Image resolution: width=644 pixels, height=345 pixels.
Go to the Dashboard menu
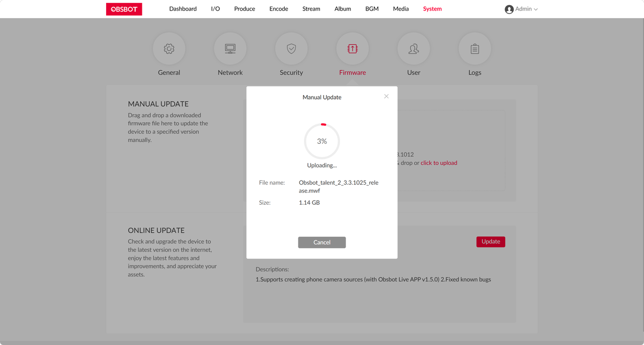pyautogui.click(x=183, y=9)
